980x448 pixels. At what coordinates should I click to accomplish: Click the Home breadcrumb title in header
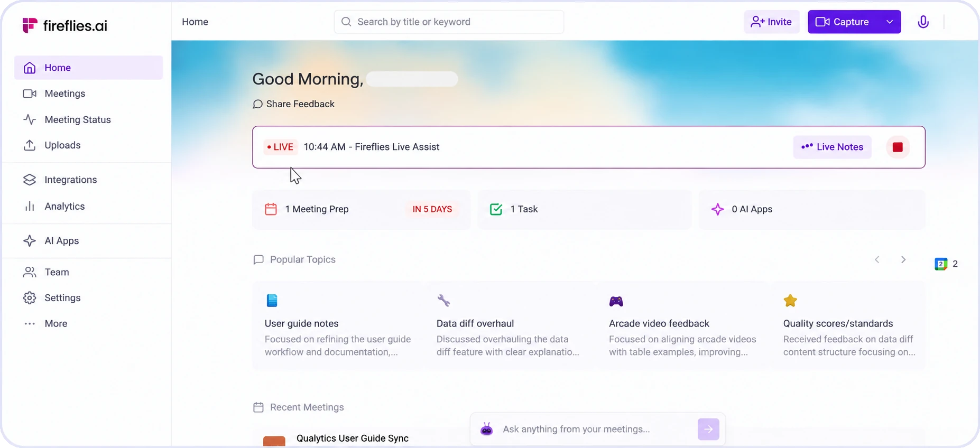(x=195, y=22)
